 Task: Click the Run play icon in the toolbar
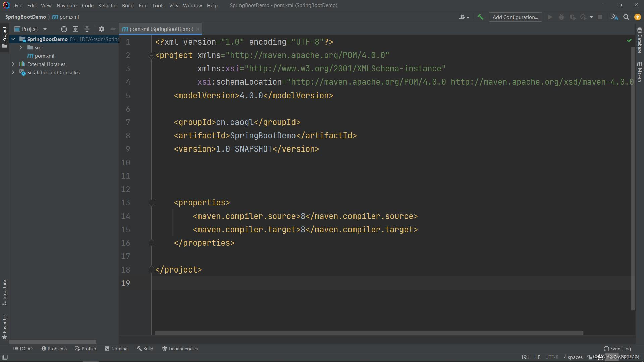tap(550, 17)
